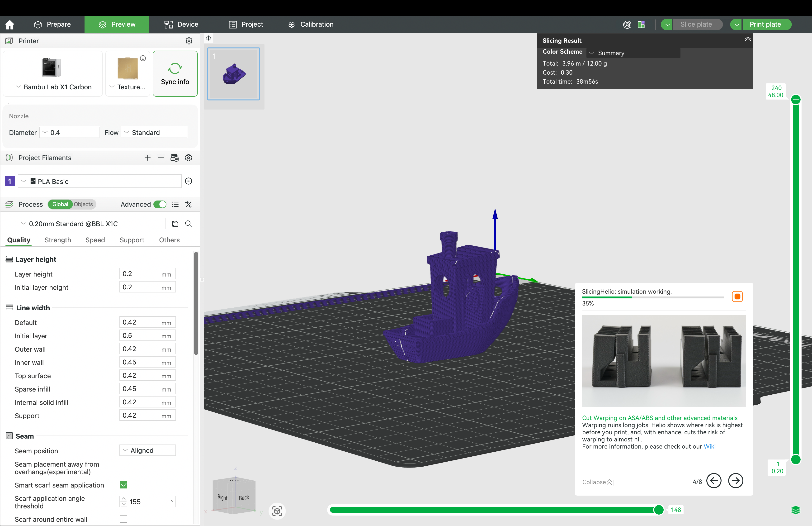Open printer settings gear icon
The image size is (812, 526).
click(189, 41)
